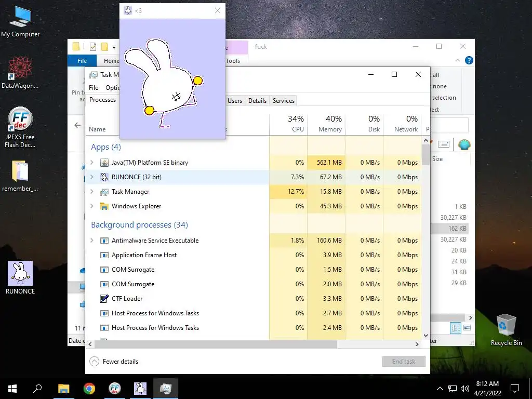Click the CTF Loader process icon
The height and width of the screenshot is (399, 532).
[104, 299]
